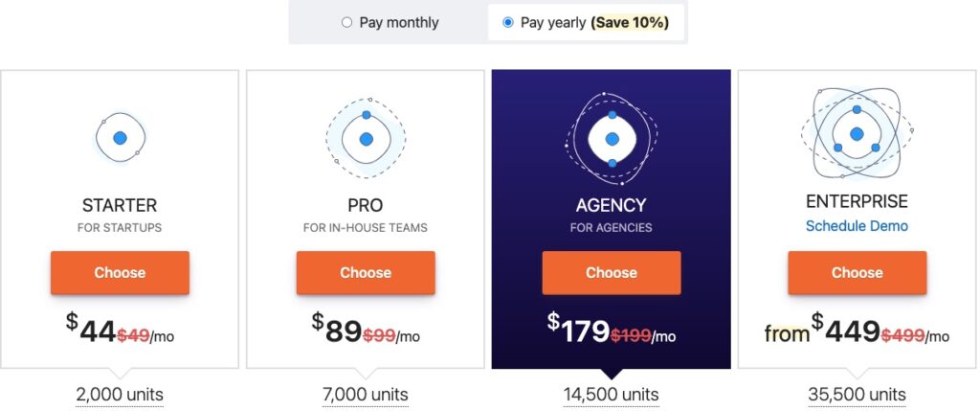
Task: Click the Starter plan atom icon
Action: 120,138
